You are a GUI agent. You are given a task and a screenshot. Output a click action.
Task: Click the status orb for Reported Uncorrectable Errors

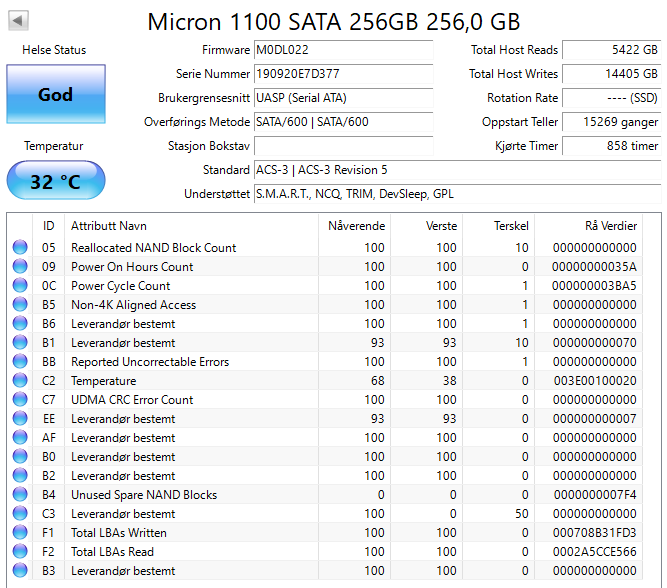[20, 361]
